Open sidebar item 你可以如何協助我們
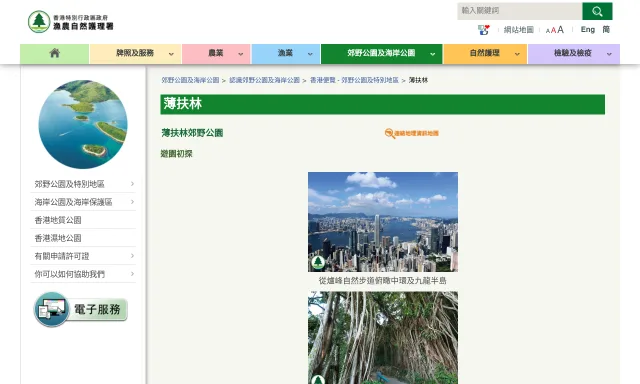Image resolution: width=640 pixels, height=384 pixels. (x=70, y=274)
